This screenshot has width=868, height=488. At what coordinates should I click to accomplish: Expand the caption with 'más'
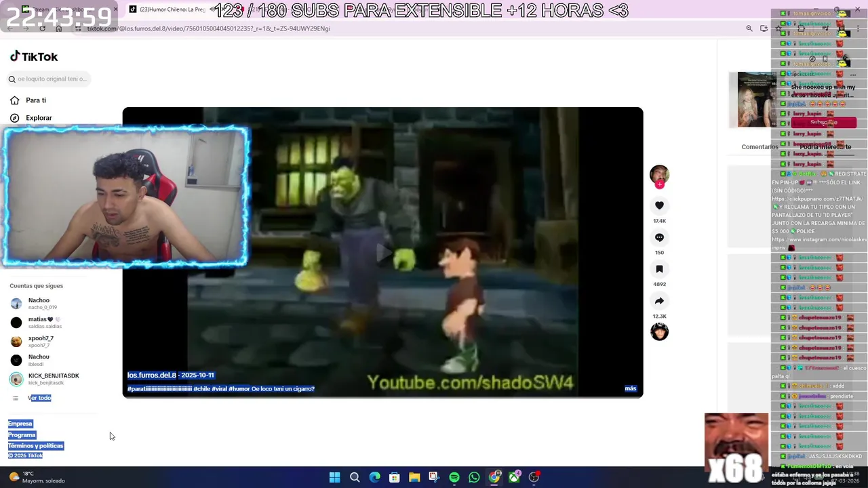(x=630, y=388)
